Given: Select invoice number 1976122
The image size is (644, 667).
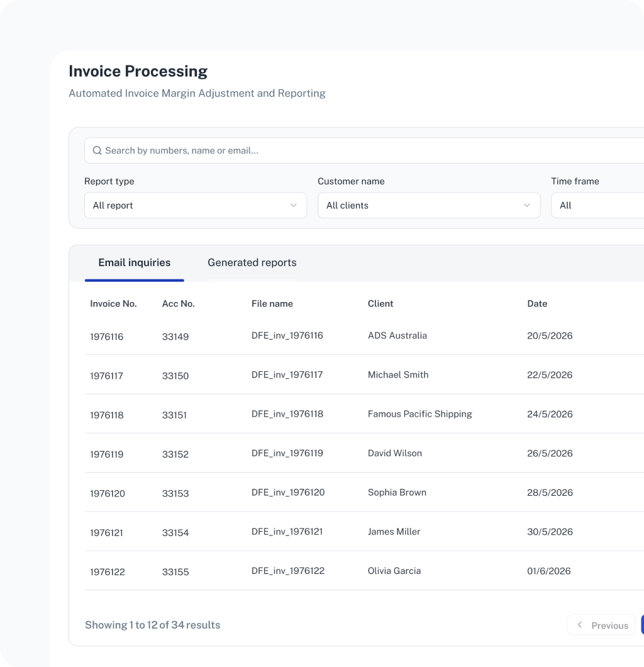Looking at the screenshot, I should pos(108,572).
